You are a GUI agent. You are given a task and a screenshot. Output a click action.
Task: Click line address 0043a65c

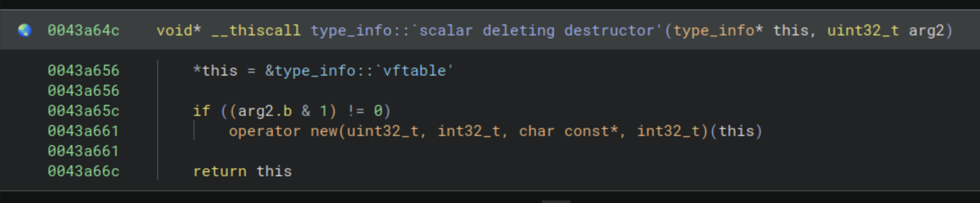83,111
